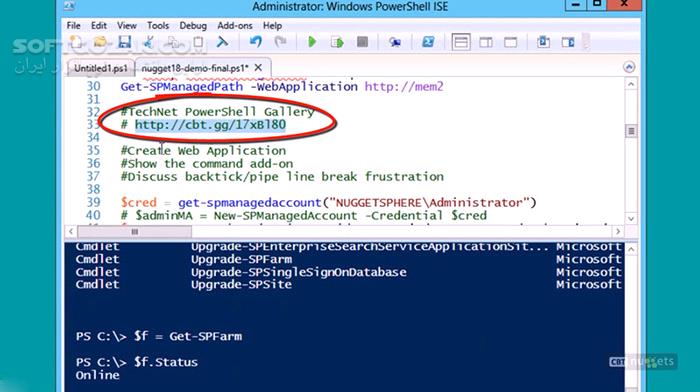Open the Edit menu

pyautogui.click(x=99, y=25)
